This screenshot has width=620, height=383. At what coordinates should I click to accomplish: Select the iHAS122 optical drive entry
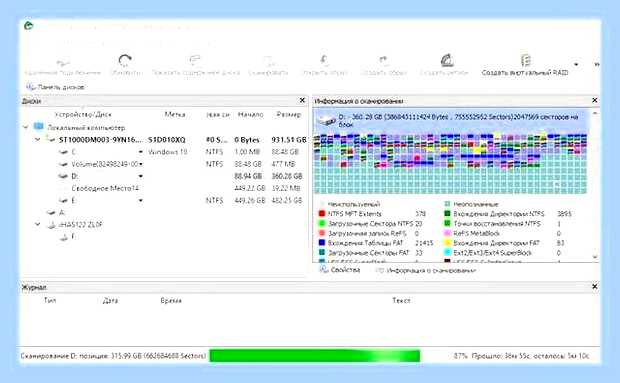81,225
